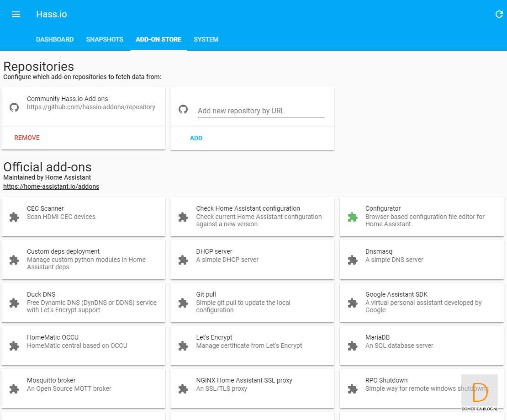507x420 pixels.
Task: Remove the Community Hass.io Add-ons repository
Action: coord(27,138)
